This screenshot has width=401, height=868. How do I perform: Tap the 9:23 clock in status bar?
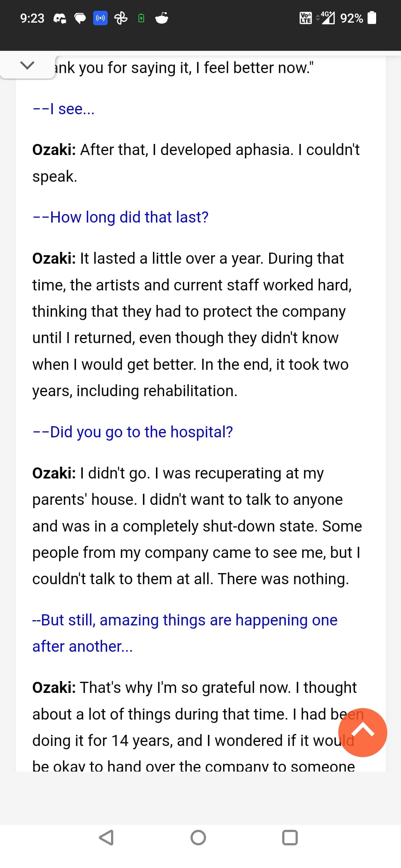(x=32, y=18)
